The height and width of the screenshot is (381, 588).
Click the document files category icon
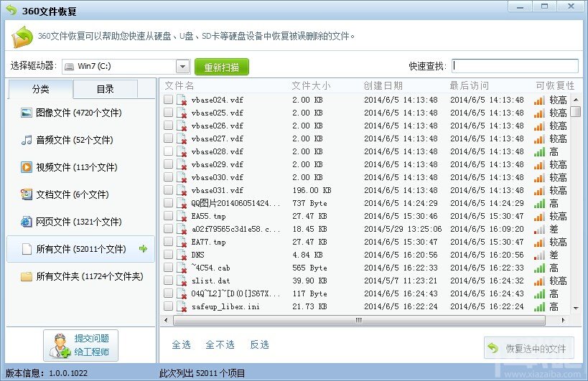(x=27, y=194)
